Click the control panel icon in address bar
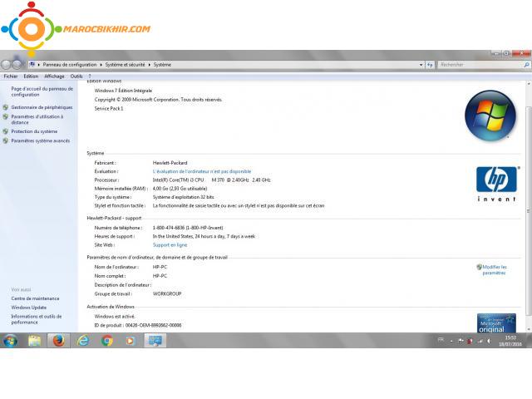532x399 pixels. (x=32, y=64)
